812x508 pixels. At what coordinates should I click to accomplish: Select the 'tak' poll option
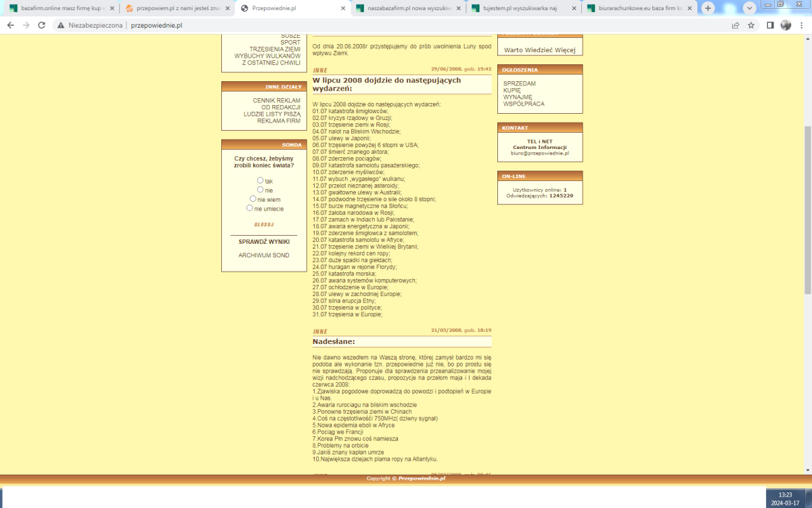tap(261, 180)
